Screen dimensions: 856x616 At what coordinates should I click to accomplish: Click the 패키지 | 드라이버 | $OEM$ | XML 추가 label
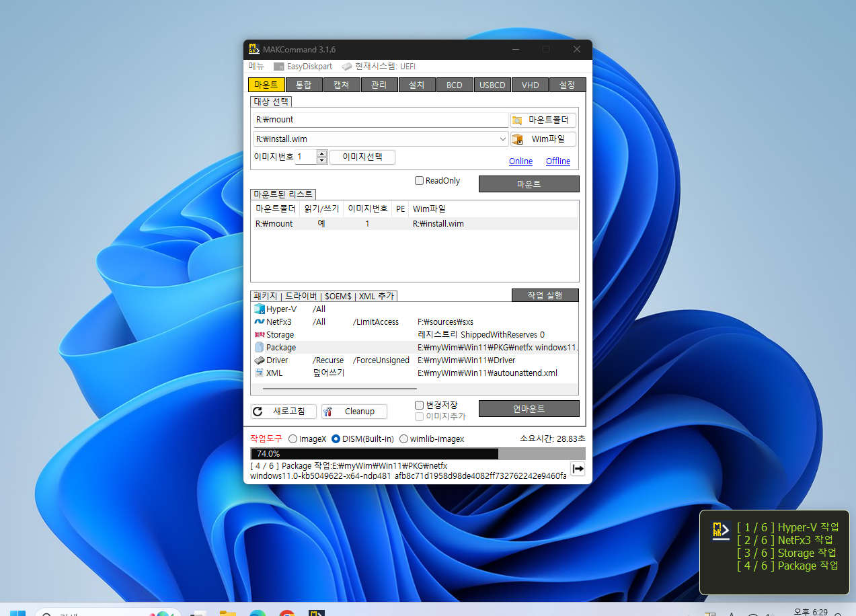(x=324, y=296)
